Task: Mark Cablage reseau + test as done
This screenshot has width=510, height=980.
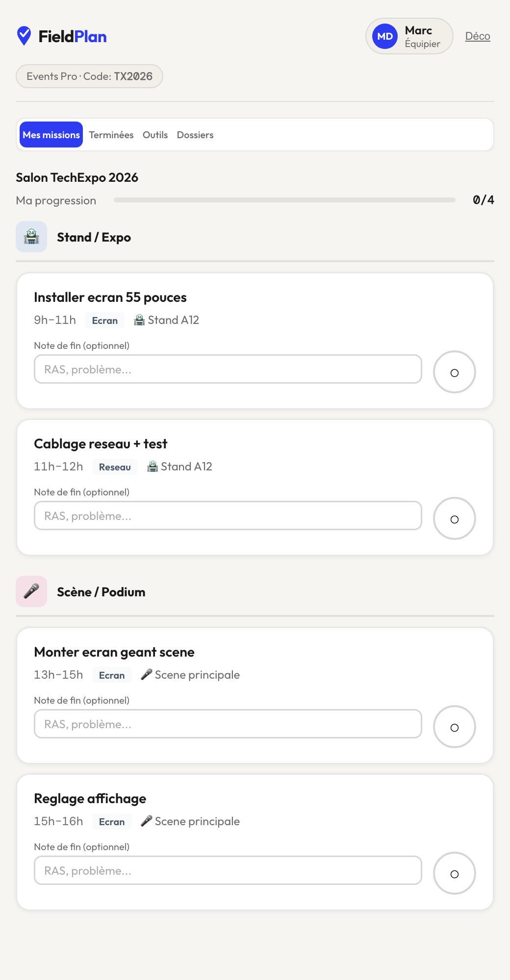Action: (x=455, y=518)
